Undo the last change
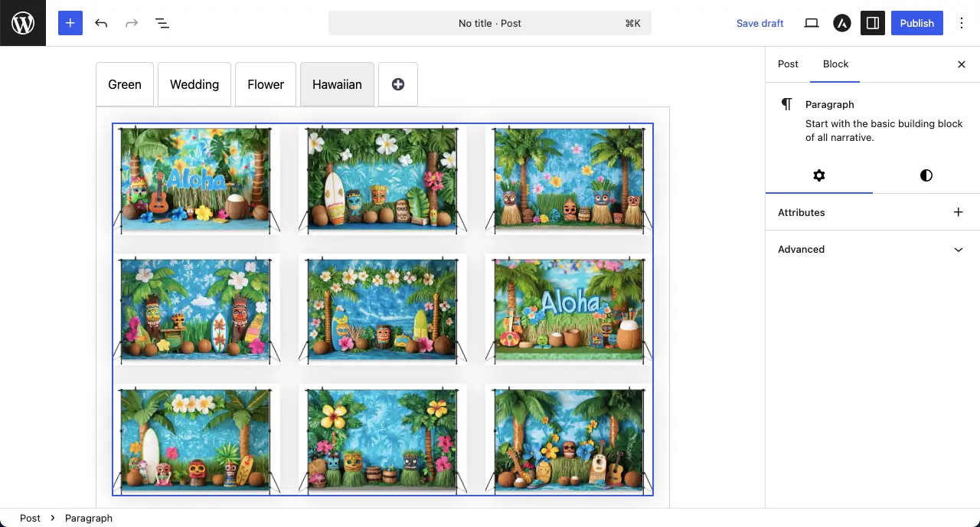This screenshot has width=980, height=527. point(101,23)
